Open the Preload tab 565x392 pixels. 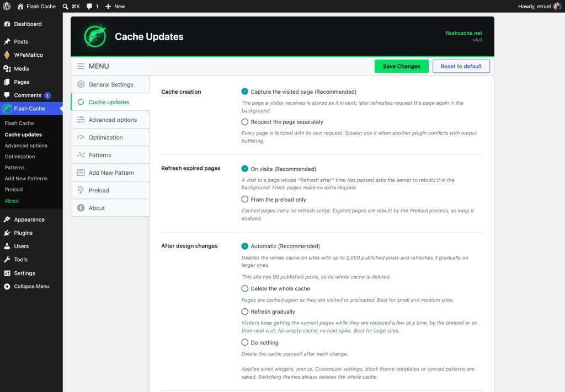pyautogui.click(x=110, y=190)
